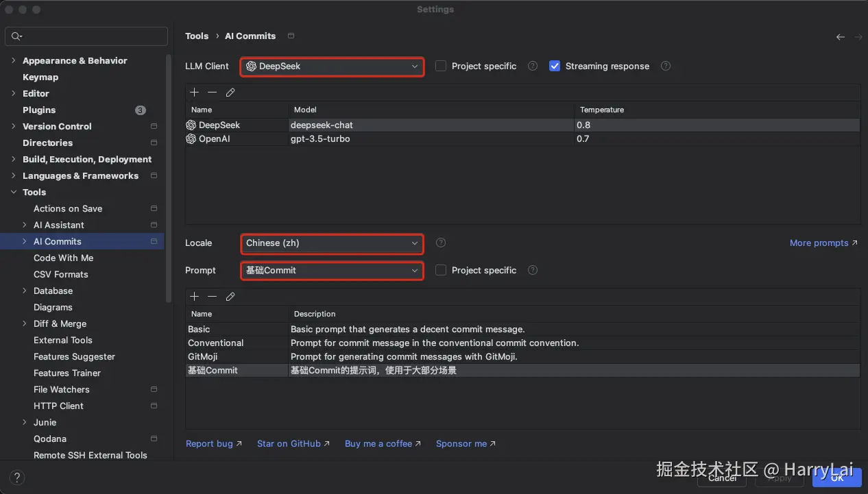
Task: Enable Project specific for LLM Client
Action: (441, 66)
